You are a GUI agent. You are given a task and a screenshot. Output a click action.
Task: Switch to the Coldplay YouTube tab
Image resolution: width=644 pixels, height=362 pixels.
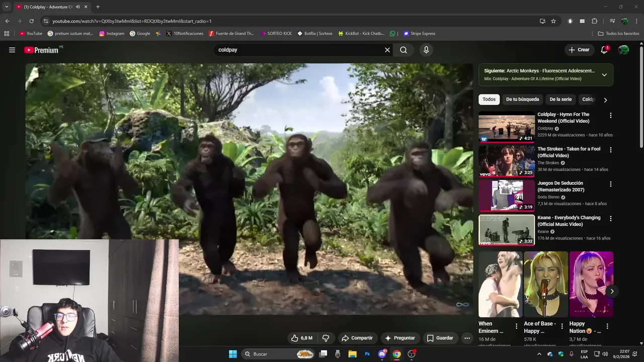(48, 7)
